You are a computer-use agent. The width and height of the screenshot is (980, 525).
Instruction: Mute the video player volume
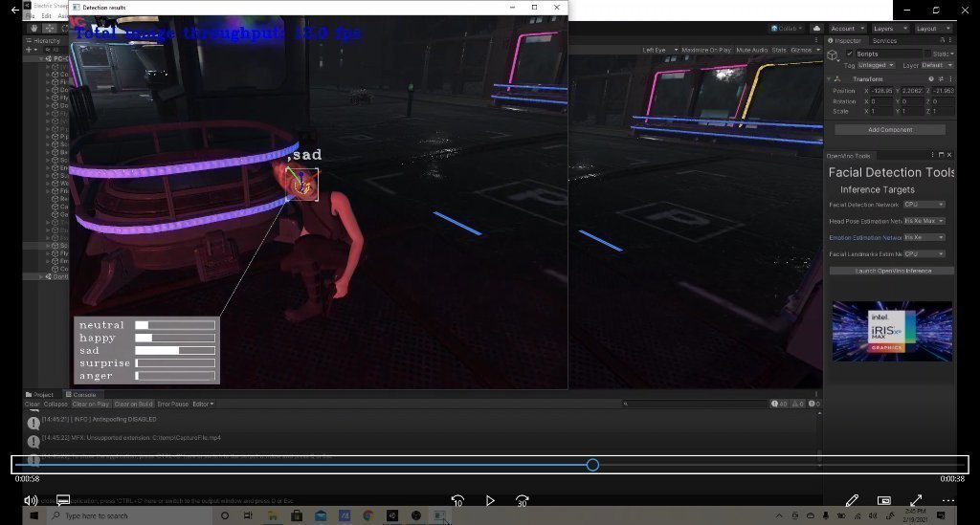30,501
